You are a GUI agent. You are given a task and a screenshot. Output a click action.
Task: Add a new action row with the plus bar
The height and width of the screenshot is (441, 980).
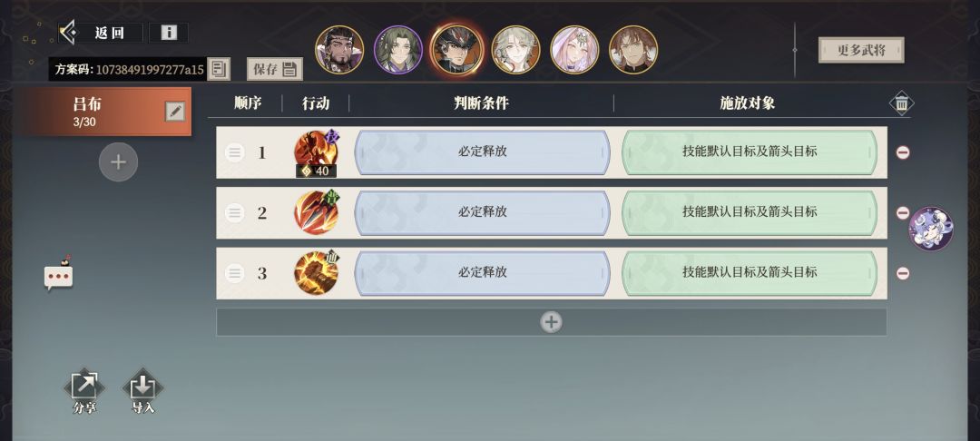point(552,322)
